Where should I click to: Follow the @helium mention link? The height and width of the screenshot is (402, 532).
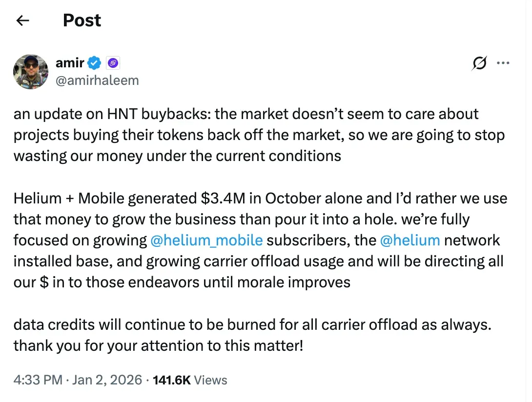(410, 240)
